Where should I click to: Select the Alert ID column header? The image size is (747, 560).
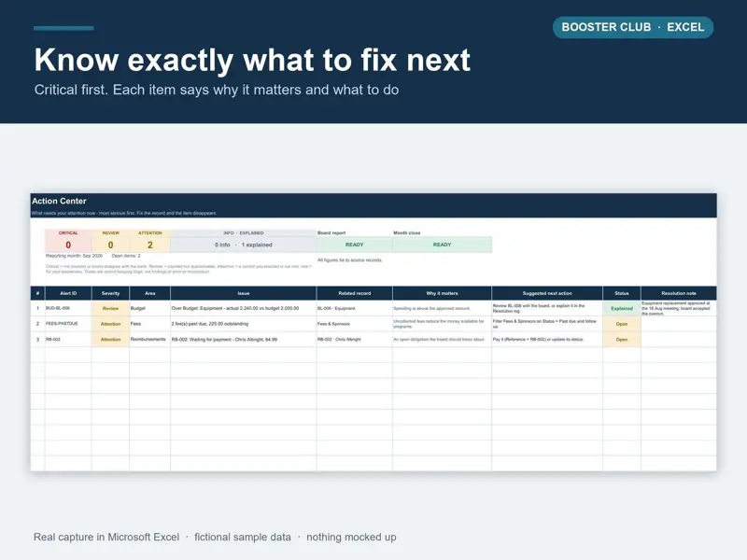[68, 293]
